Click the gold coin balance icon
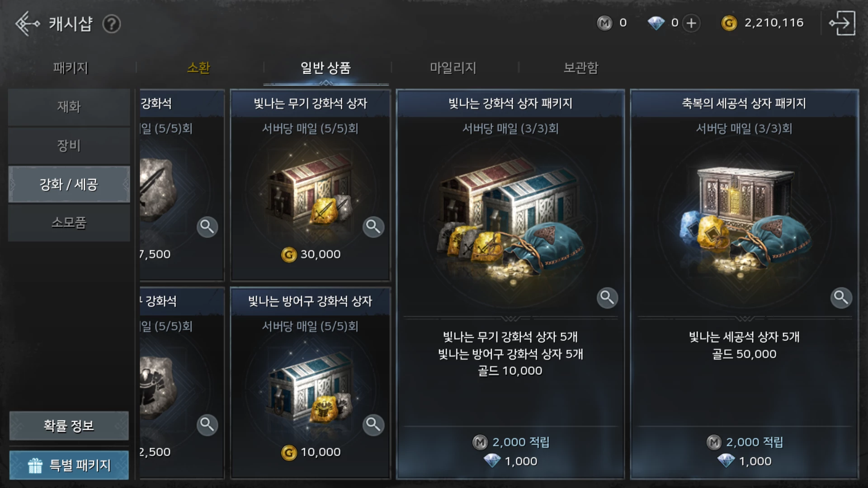 coord(729,23)
